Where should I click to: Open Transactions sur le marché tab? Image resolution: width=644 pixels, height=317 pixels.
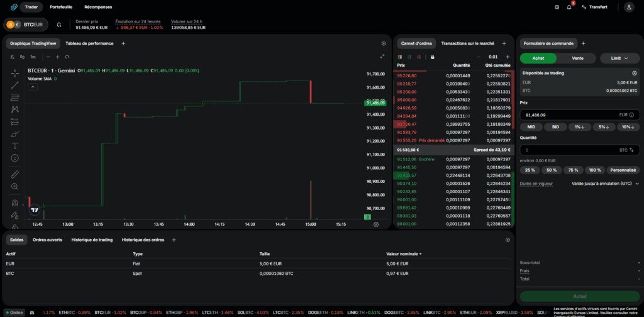point(468,43)
